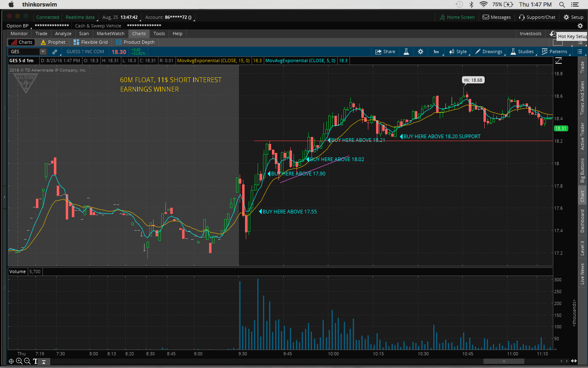Click the horizontal time-axis scrollbar
Viewport: 588px width, 368px height.
click(x=503, y=361)
